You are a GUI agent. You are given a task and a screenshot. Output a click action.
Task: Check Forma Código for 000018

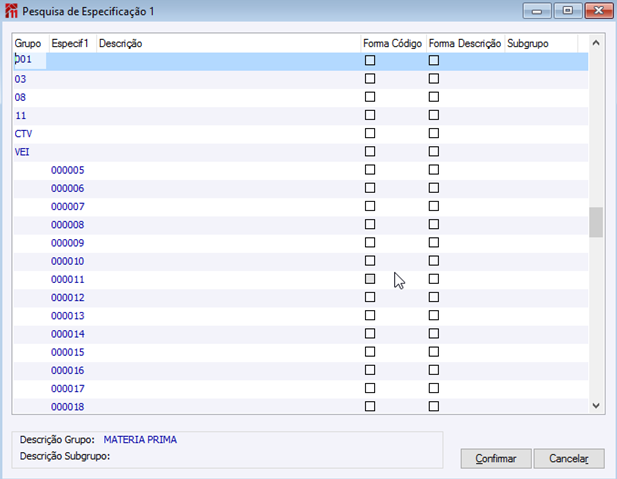[x=370, y=406]
